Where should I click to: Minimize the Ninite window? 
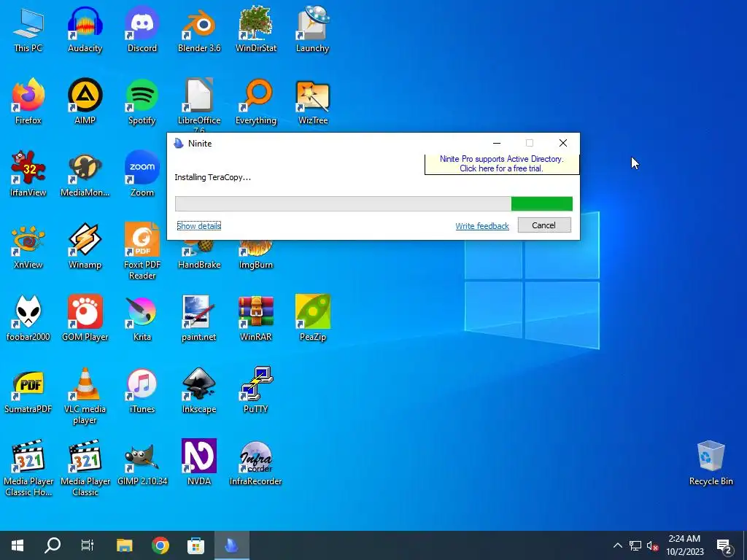[x=496, y=143]
